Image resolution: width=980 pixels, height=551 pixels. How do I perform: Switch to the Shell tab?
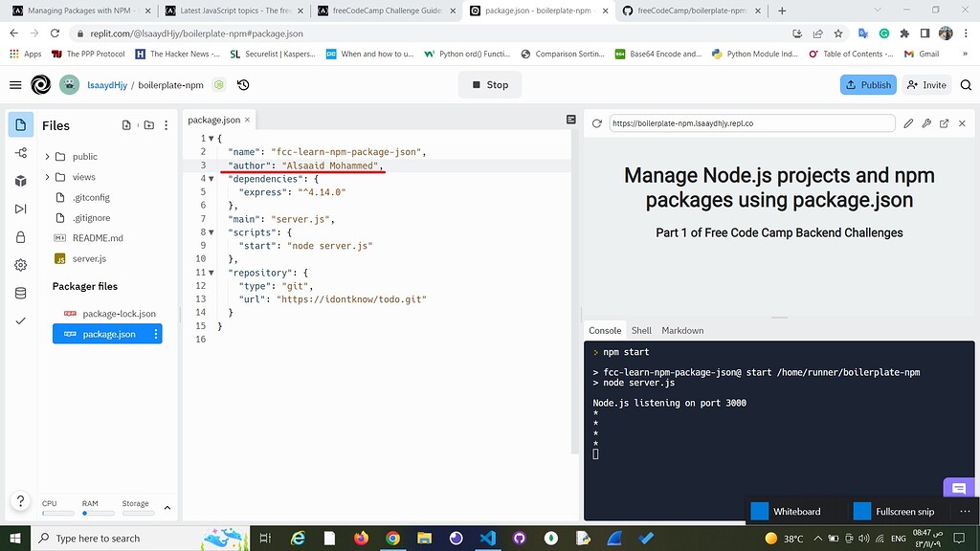[641, 330]
